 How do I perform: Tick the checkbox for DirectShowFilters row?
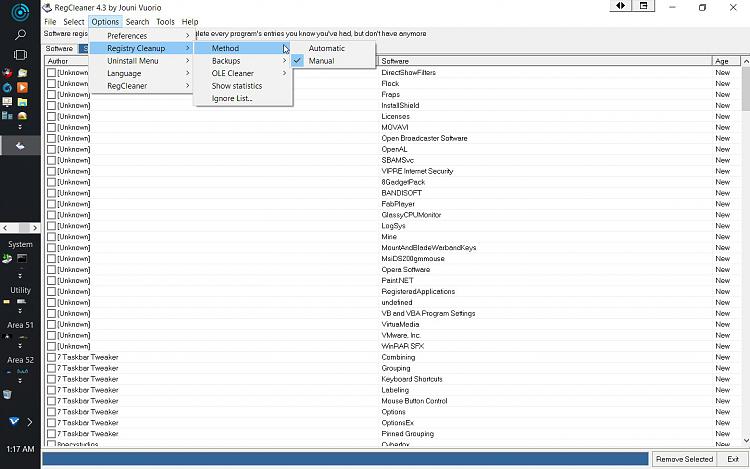tap(52, 73)
